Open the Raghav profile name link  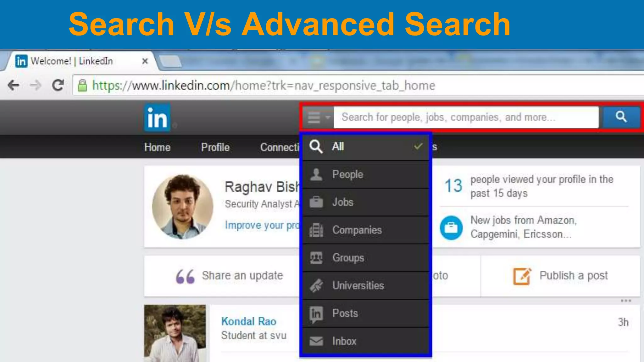tap(262, 187)
